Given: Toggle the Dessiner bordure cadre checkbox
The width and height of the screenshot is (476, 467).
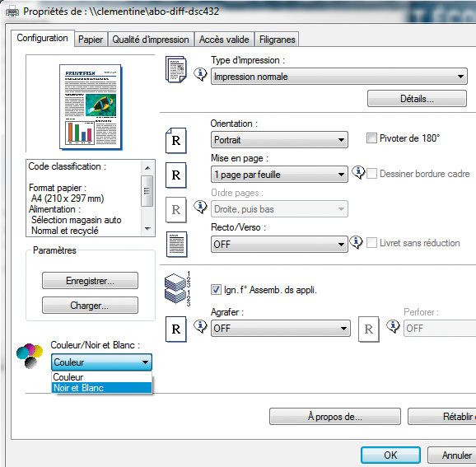Looking at the screenshot, I should coord(371,174).
